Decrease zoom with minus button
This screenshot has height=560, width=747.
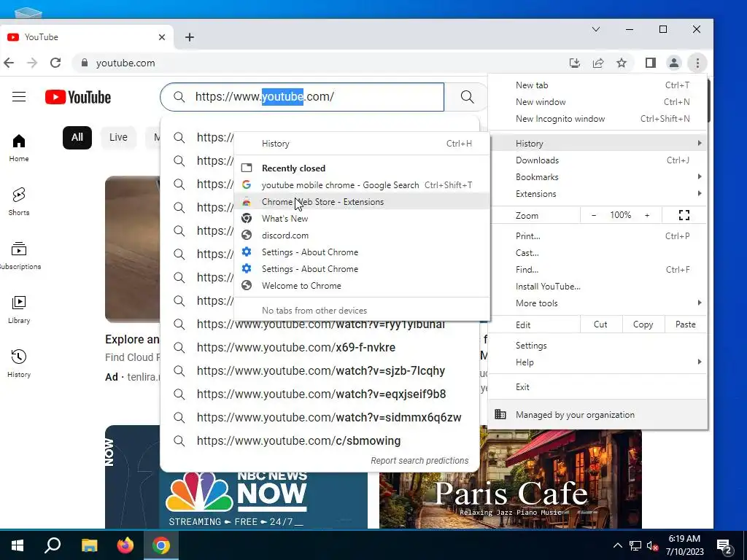[x=594, y=215]
